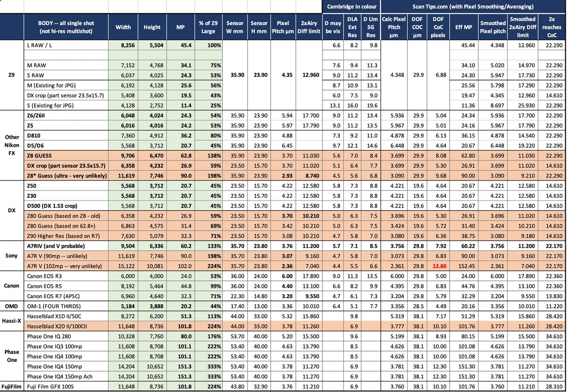This screenshot has height=392, width=567.
Task: Select the 'Cambridge in colour' header cell
Action: coord(351,6)
